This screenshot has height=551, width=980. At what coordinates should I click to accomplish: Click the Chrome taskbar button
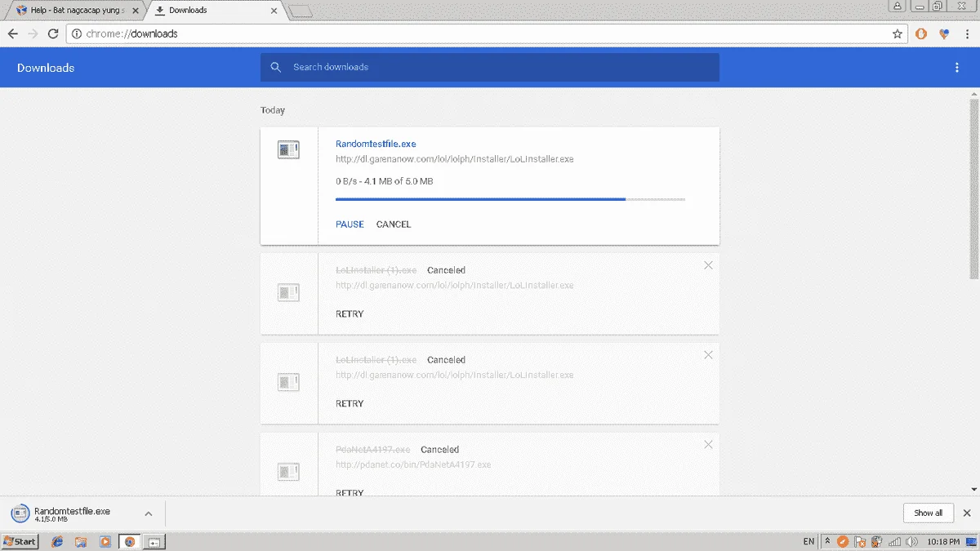[129, 541]
